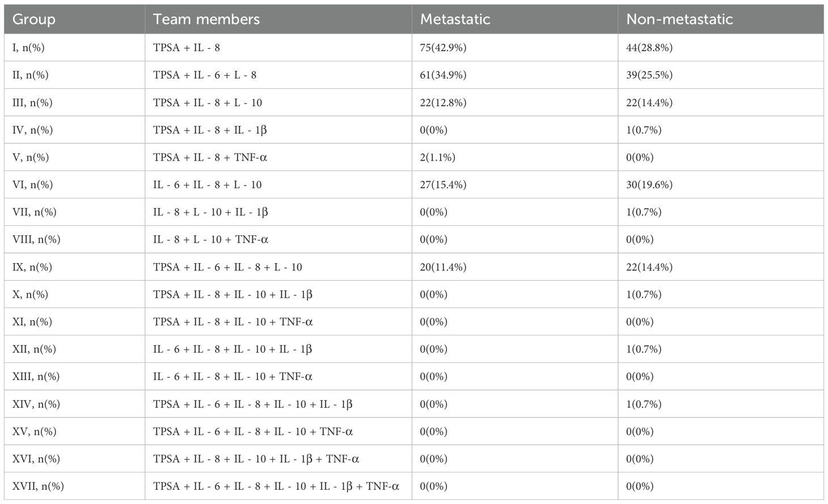Click the 39(25.5%) value in row II
828x504 pixels.
pos(649,75)
